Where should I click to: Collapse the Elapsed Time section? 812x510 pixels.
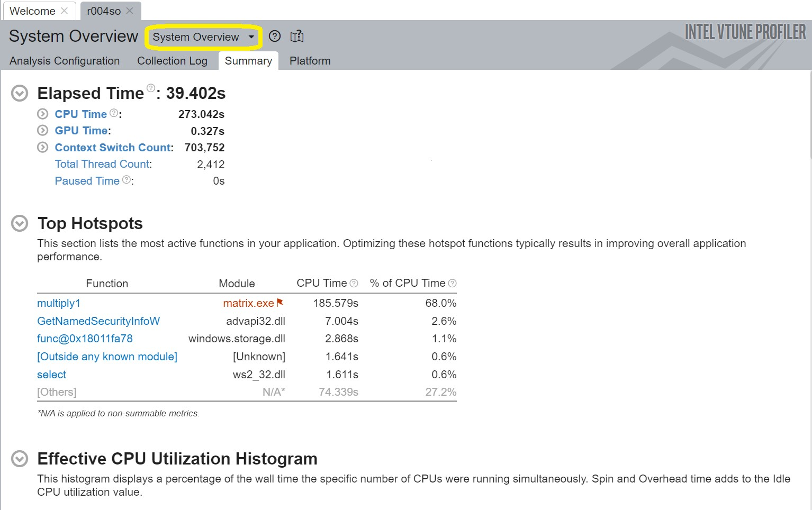click(x=20, y=94)
